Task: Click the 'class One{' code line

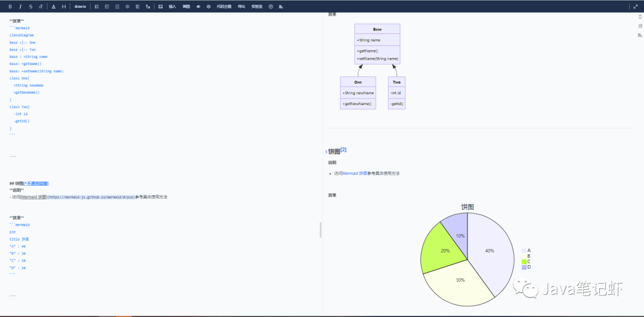Action: click(x=20, y=78)
